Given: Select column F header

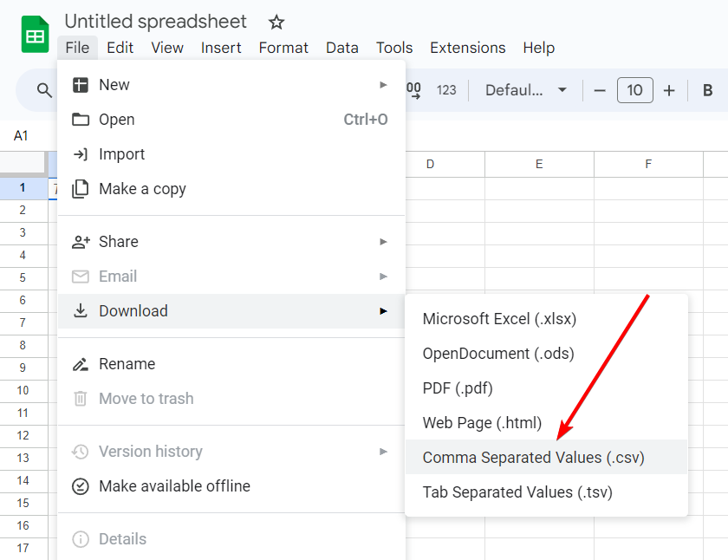Looking at the screenshot, I should 648,165.
